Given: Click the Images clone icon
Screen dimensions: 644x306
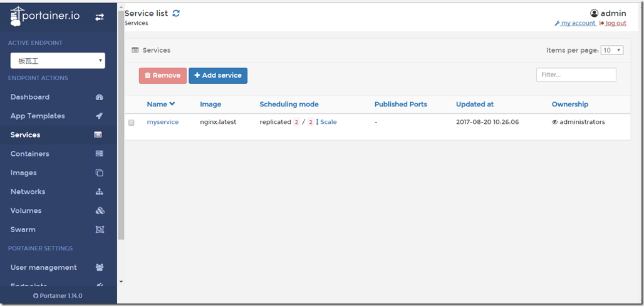Looking at the screenshot, I should tap(99, 173).
